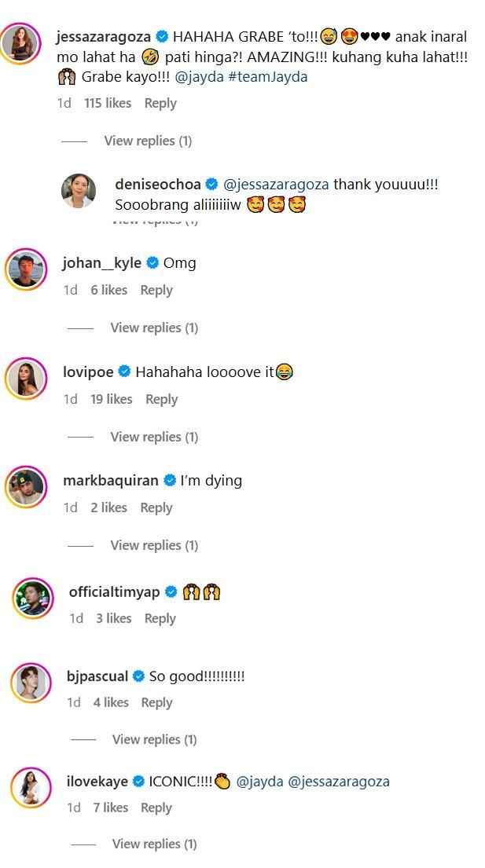Image resolution: width=485 pixels, height=868 pixels.
Task: View lovipoe's profile picture
Action: click(x=26, y=379)
